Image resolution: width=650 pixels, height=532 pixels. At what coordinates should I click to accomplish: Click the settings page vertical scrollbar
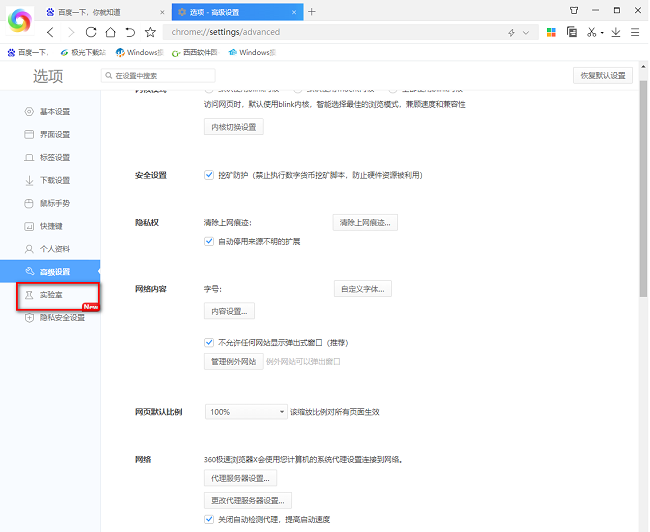[x=643, y=189]
